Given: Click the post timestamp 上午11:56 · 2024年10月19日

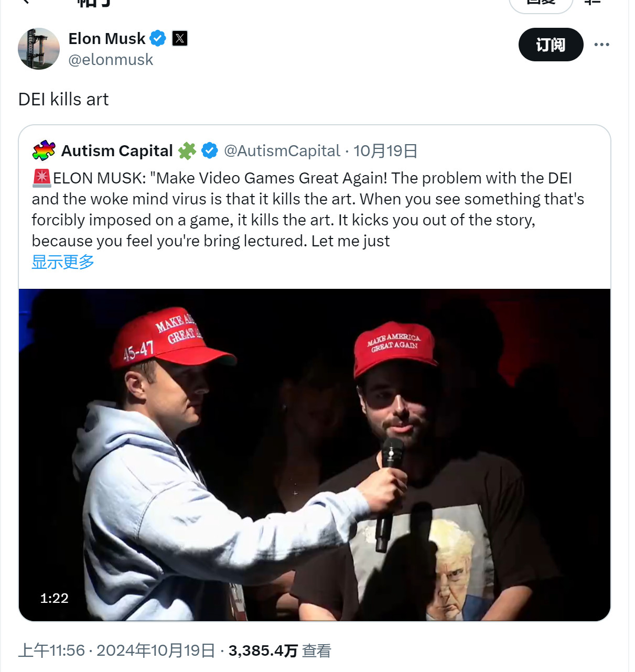Looking at the screenshot, I should 116,651.
